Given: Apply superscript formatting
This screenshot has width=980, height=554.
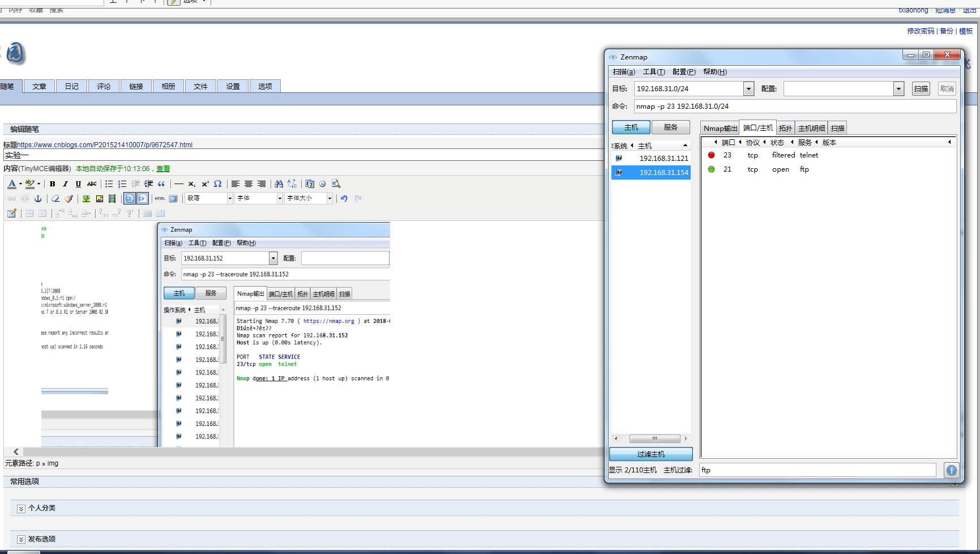Looking at the screenshot, I should tap(205, 184).
